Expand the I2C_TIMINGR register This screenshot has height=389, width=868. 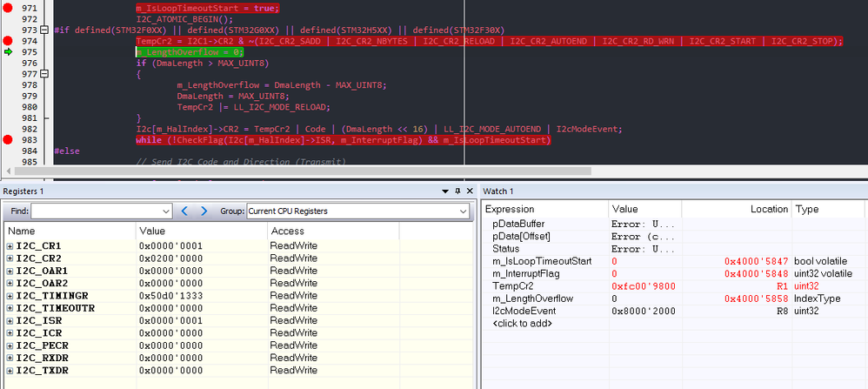coord(10,295)
